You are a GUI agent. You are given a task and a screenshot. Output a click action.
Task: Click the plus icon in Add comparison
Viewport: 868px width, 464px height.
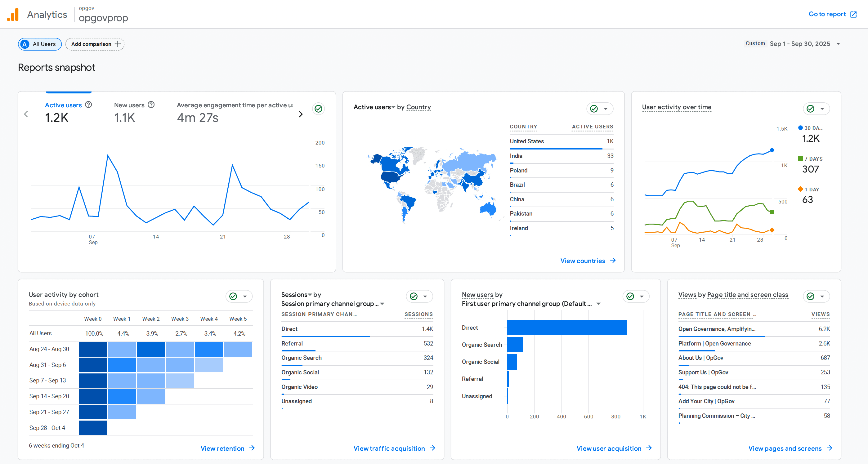pyautogui.click(x=118, y=44)
